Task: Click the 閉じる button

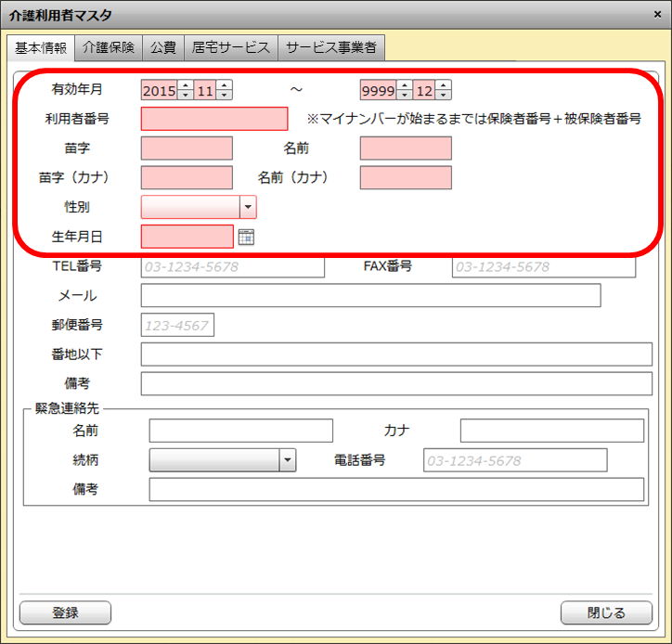Action: tap(606, 612)
